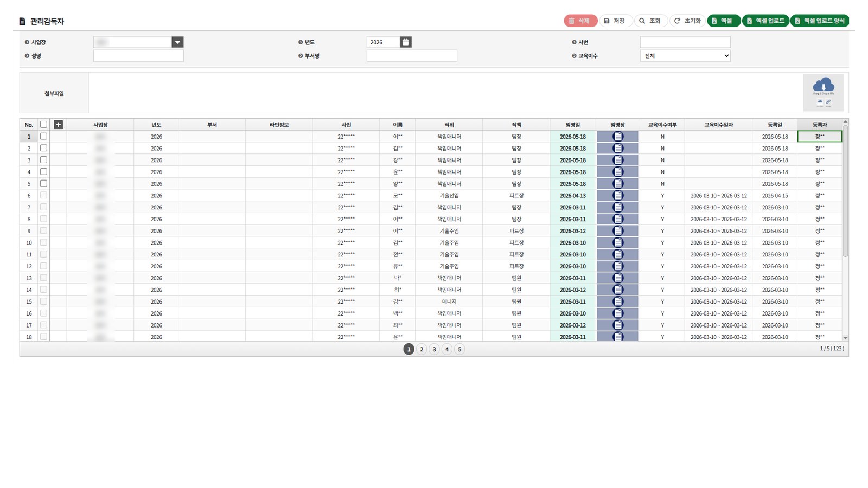Click the 조회 search button
The height and width of the screenshot is (488, 868).
pyautogui.click(x=650, y=21)
